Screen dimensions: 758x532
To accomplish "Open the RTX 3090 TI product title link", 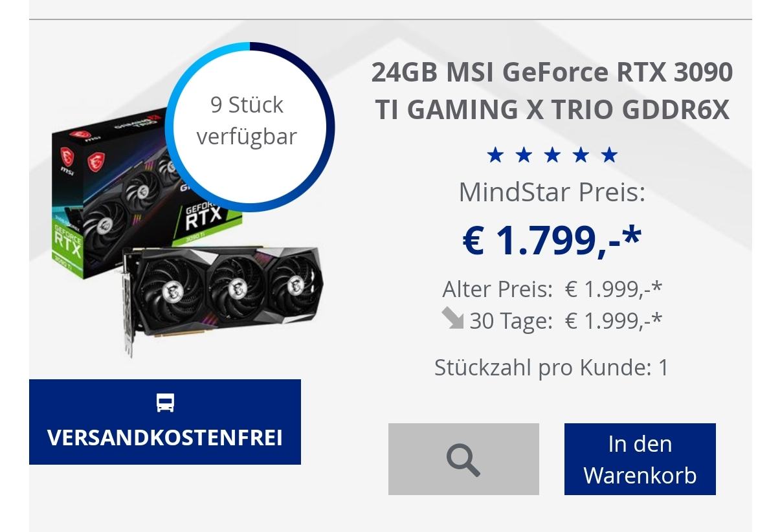I will pos(552,91).
